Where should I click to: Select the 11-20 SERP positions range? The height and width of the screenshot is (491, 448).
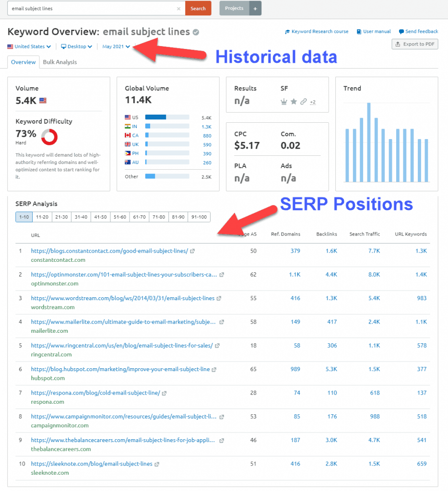point(42,217)
